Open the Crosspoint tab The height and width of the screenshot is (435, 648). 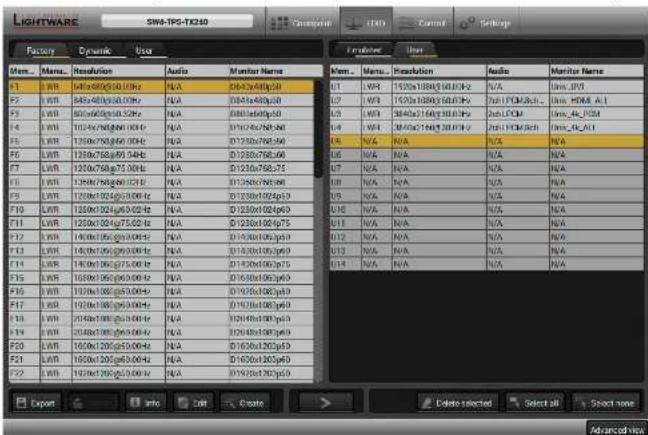pyautogui.click(x=302, y=23)
